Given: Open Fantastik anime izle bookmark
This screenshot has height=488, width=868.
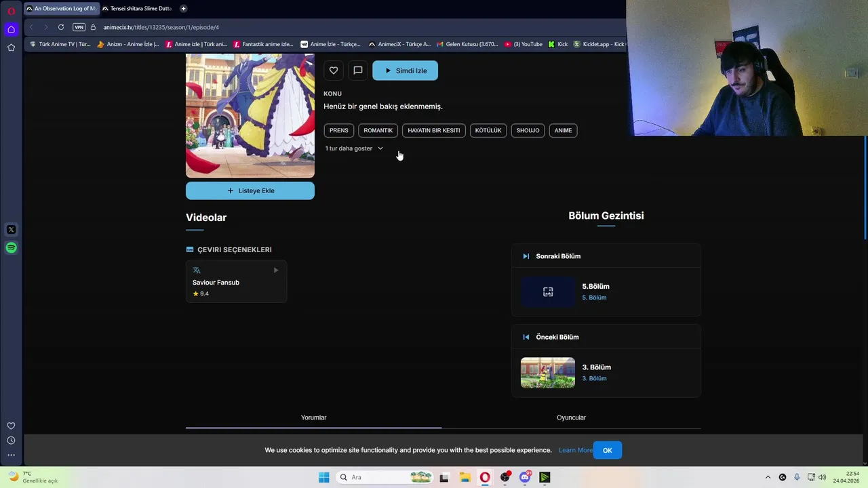Looking at the screenshot, I should [x=263, y=44].
